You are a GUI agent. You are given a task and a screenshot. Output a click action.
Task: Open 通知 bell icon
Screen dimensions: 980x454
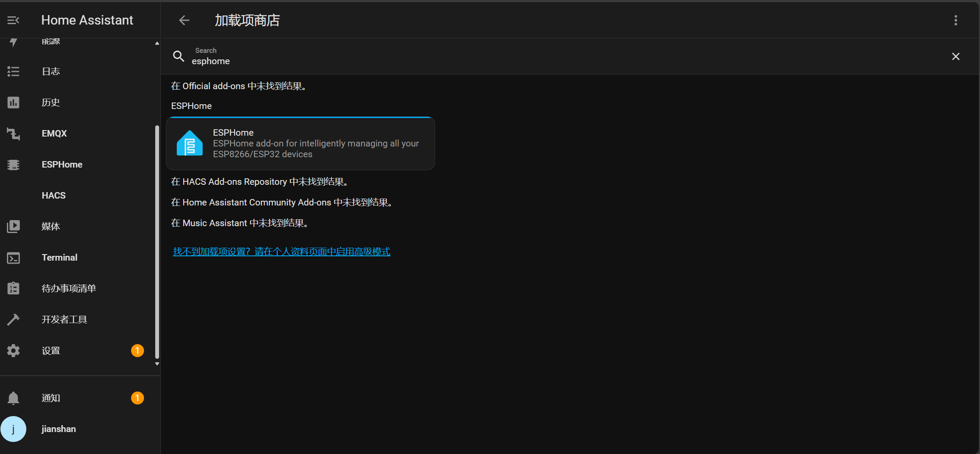pyautogui.click(x=13, y=398)
